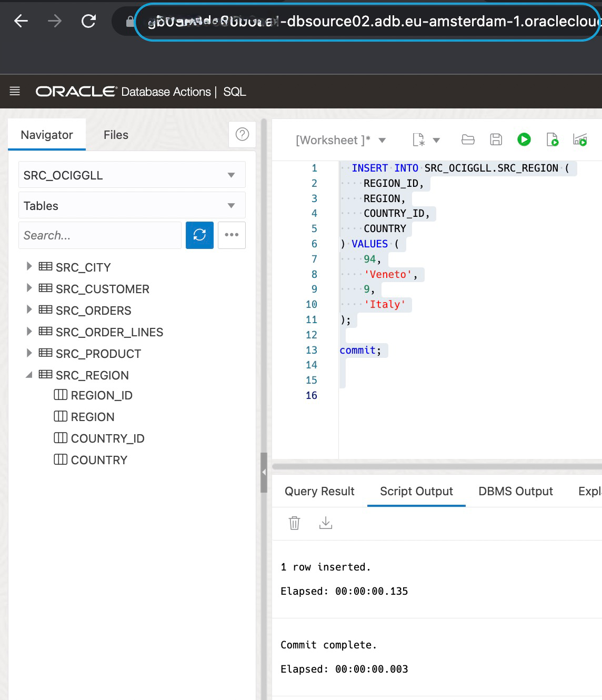Click the commit statement in editor
The height and width of the screenshot is (700, 602).
pyautogui.click(x=360, y=350)
